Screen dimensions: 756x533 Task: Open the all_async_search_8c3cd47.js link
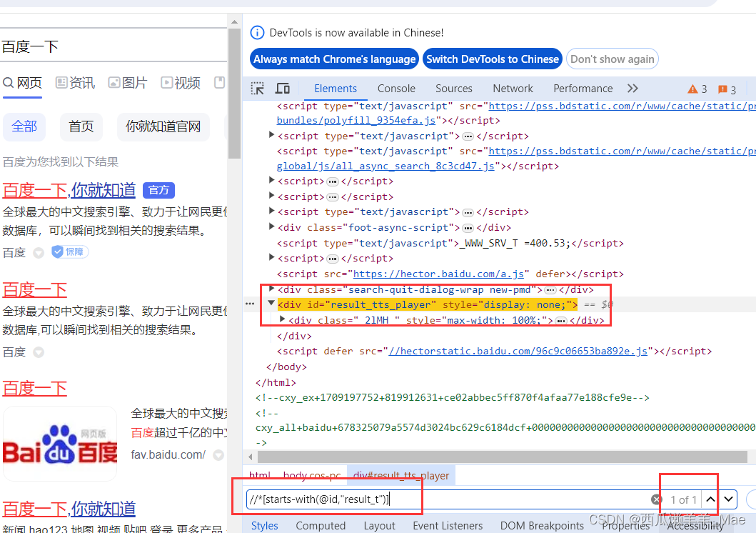(385, 166)
